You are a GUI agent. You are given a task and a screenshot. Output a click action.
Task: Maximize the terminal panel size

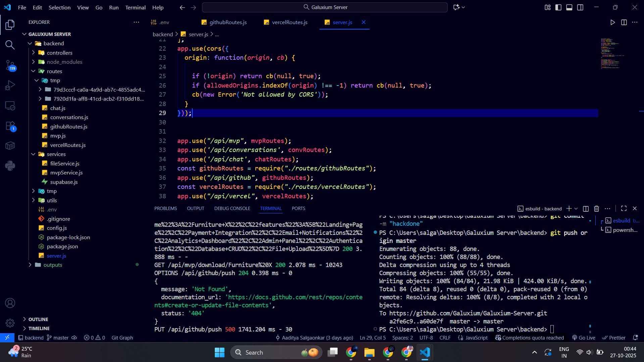point(624,208)
